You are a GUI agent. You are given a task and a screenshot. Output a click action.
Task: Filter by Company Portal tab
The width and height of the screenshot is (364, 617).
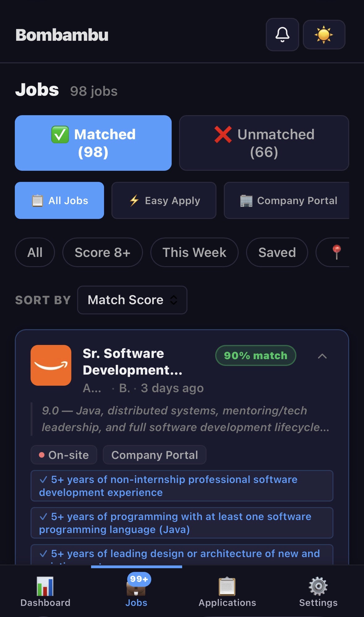287,200
